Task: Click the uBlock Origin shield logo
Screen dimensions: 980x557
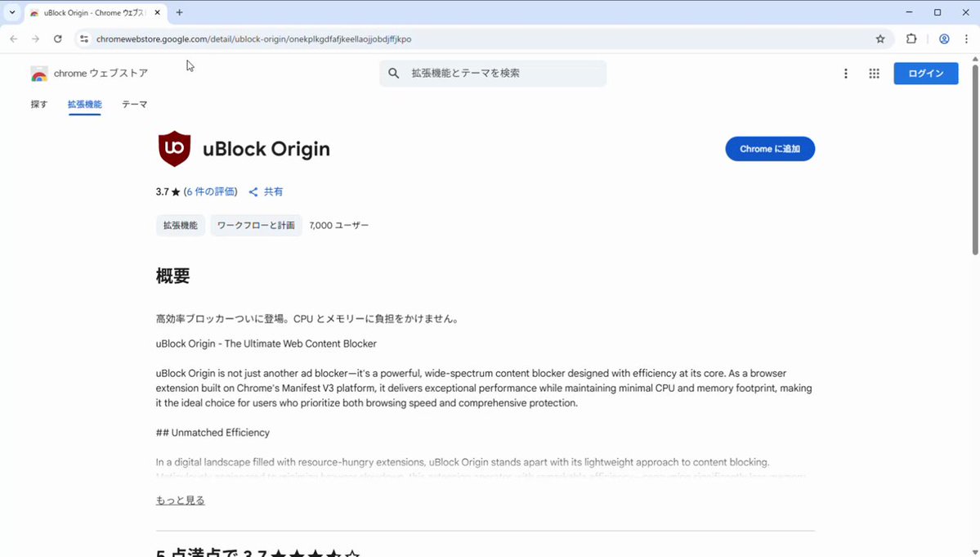Action: [174, 149]
